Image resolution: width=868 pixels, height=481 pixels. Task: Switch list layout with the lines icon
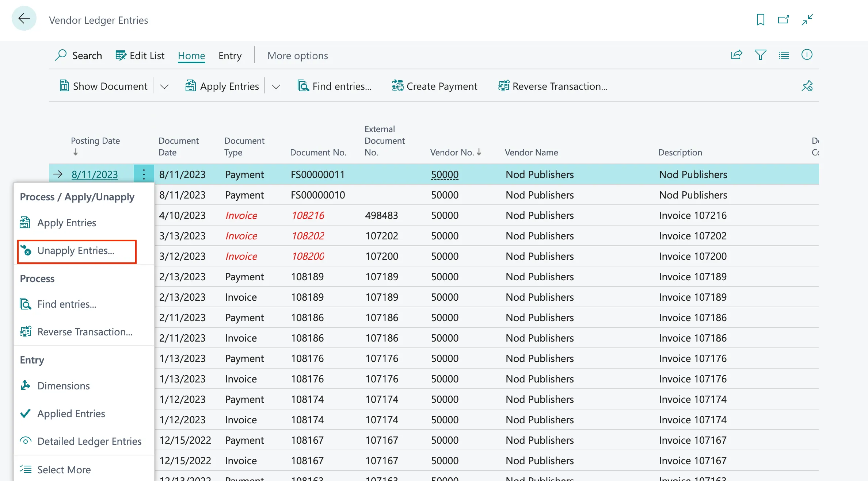(x=784, y=55)
